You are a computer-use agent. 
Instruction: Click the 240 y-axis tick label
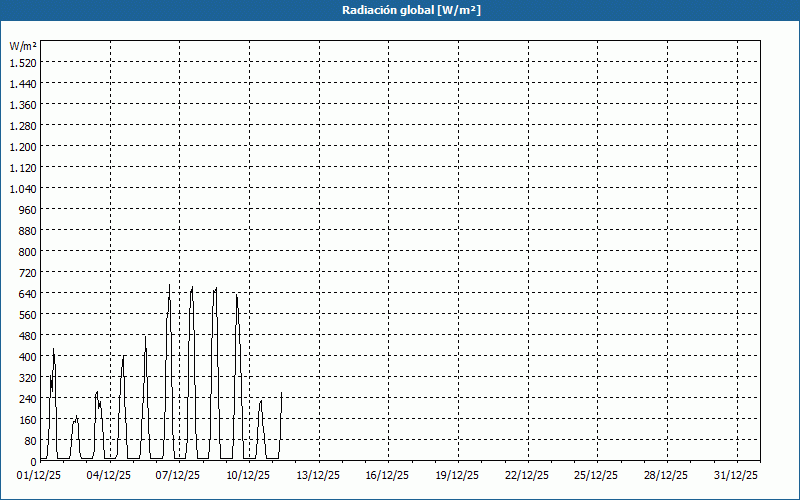point(27,398)
